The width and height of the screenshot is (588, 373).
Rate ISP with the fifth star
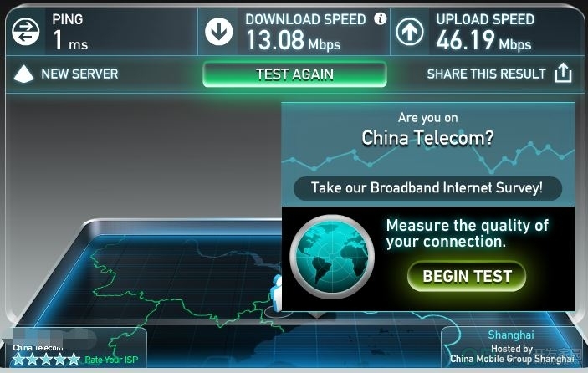point(74,359)
